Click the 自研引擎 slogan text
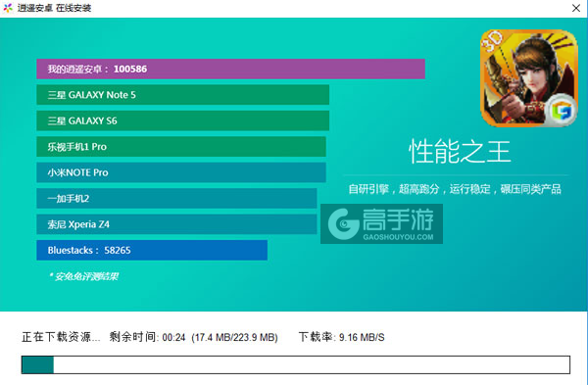Screen dimensions: 588x385 tap(455, 189)
